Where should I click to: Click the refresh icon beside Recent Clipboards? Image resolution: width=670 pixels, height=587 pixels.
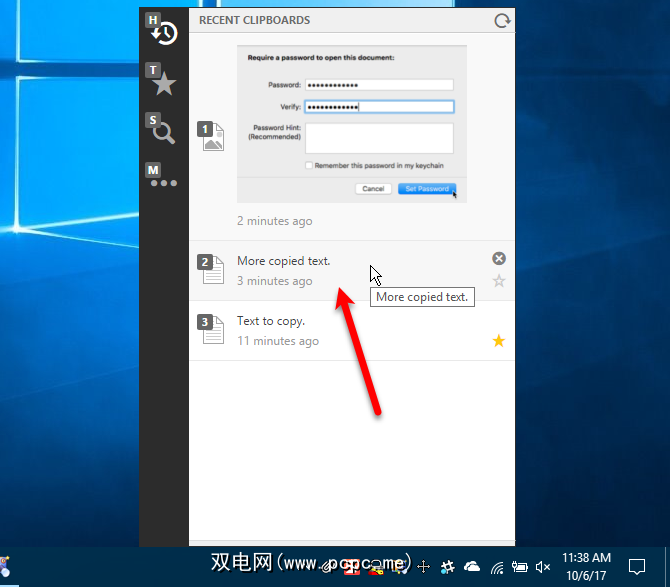pyautogui.click(x=502, y=20)
